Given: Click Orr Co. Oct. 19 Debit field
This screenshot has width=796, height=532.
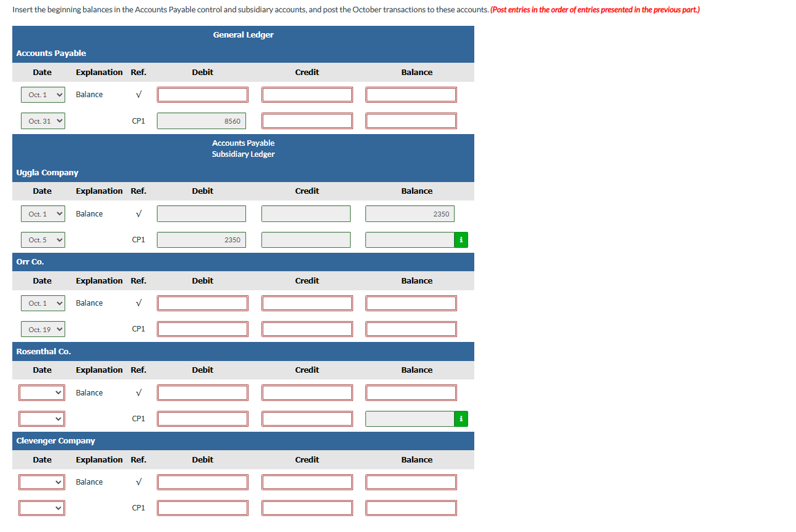Looking at the screenshot, I should pyautogui.click(x=202, y=330).
